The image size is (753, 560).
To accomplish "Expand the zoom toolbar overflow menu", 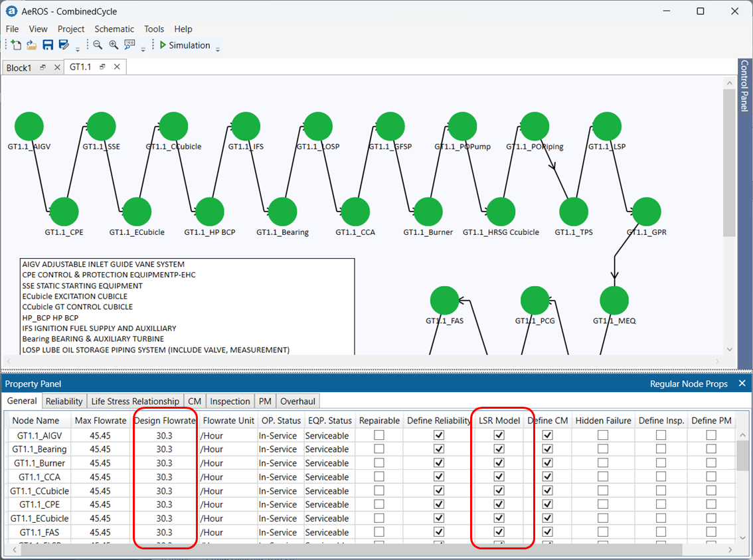I will [142, 48].
